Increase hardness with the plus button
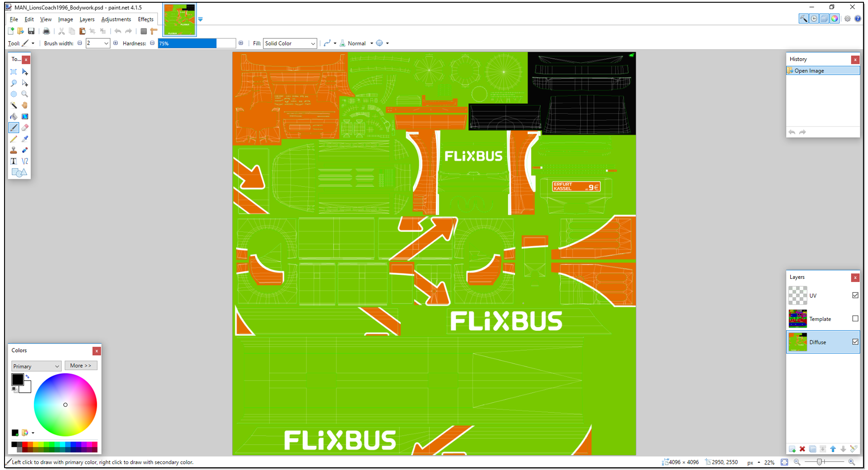This screenshot has height=470, width=868. pos(241,43)
